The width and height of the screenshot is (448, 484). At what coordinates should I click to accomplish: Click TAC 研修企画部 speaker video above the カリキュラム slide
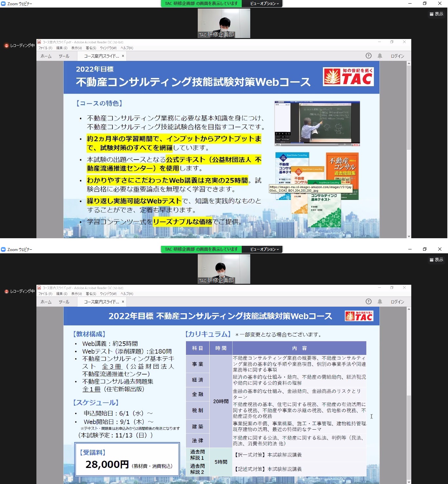click(x=224, y=269)
